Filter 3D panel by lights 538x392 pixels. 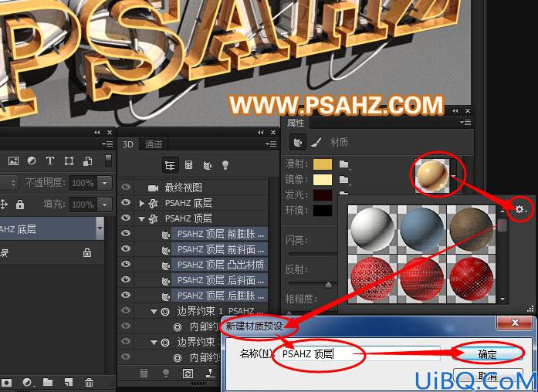coord(225,165)
